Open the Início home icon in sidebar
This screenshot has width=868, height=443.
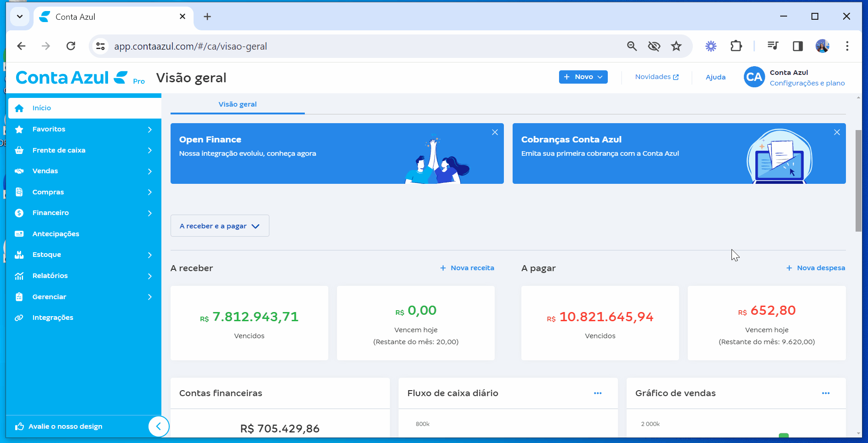coord(19,108)
